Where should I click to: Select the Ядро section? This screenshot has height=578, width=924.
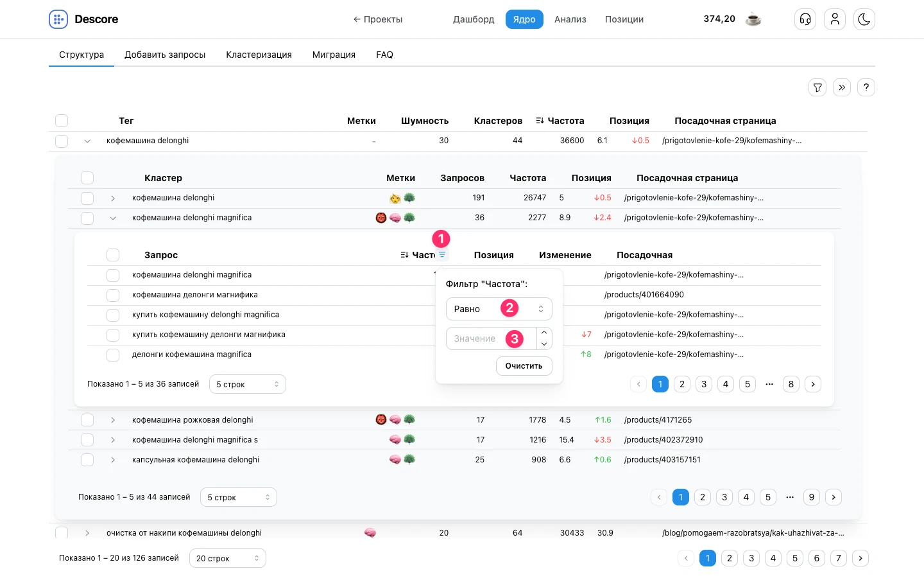(x=524, y=19)
